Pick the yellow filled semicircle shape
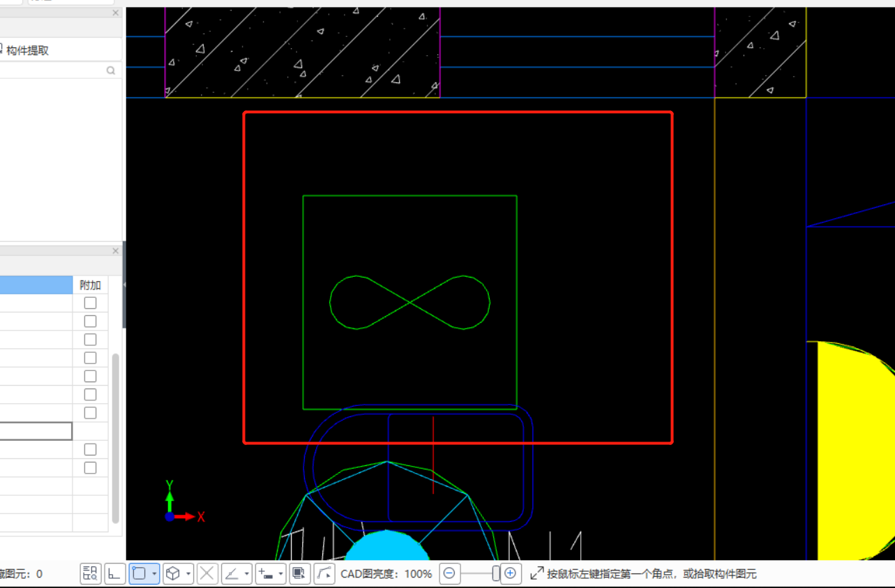The image size is (895, 588). [x=855, y=450]
